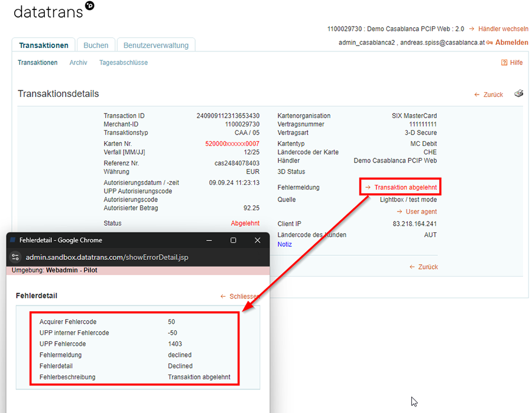The height and width of the screenshot is (413, 532).
Task: Go to Tagesabschlüsse in the sub-navigation
Action: (124, 63)
